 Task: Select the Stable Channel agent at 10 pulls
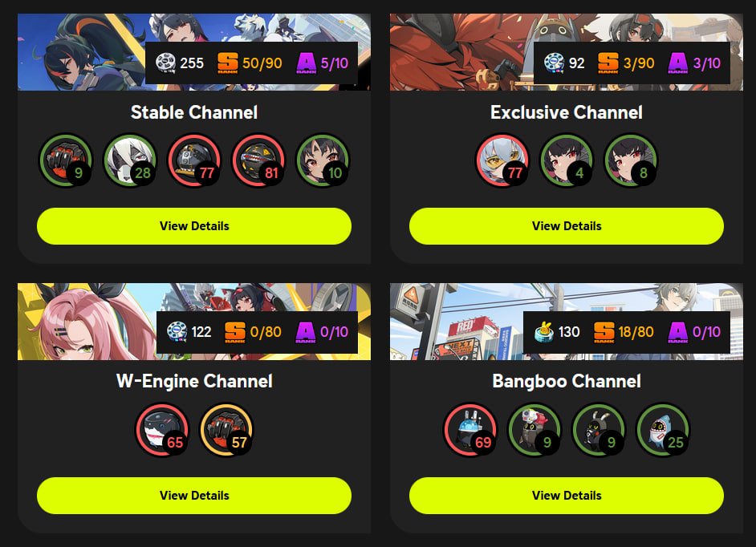(323, 160)
